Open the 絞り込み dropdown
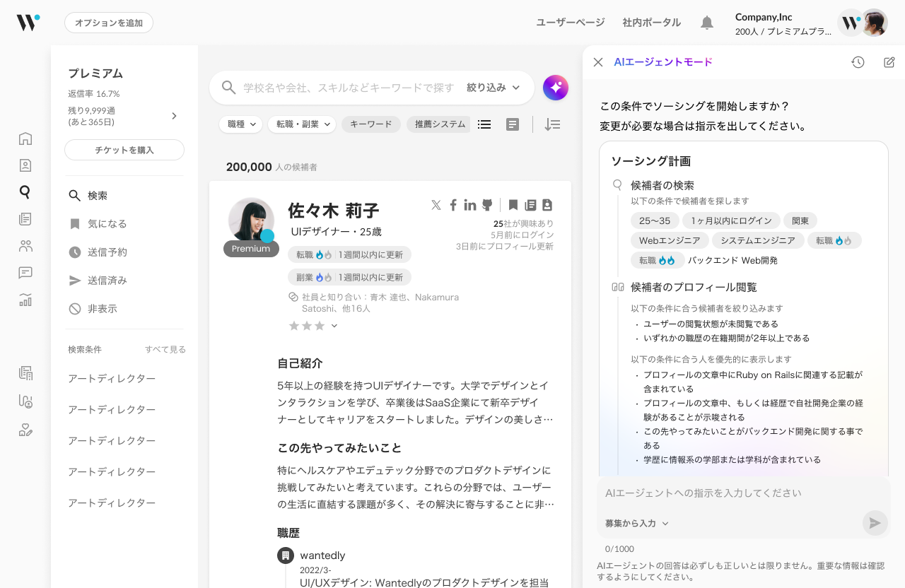The image size is (905, 588). [493, 88]
